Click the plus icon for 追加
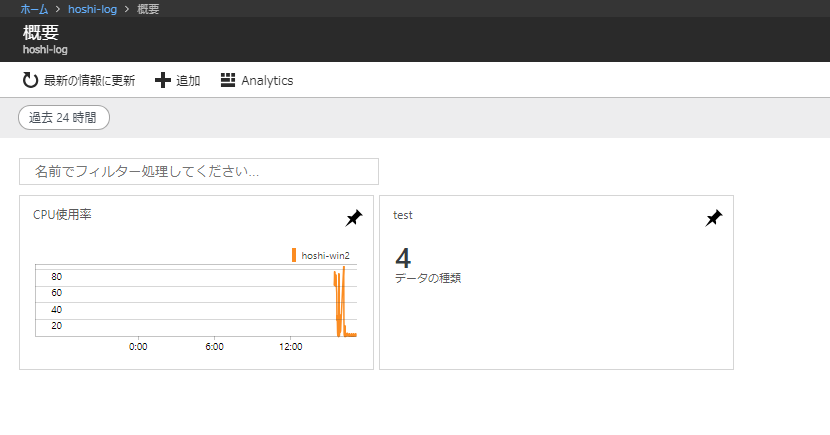This screenshot has width=830, height=435. pos(163,80)
